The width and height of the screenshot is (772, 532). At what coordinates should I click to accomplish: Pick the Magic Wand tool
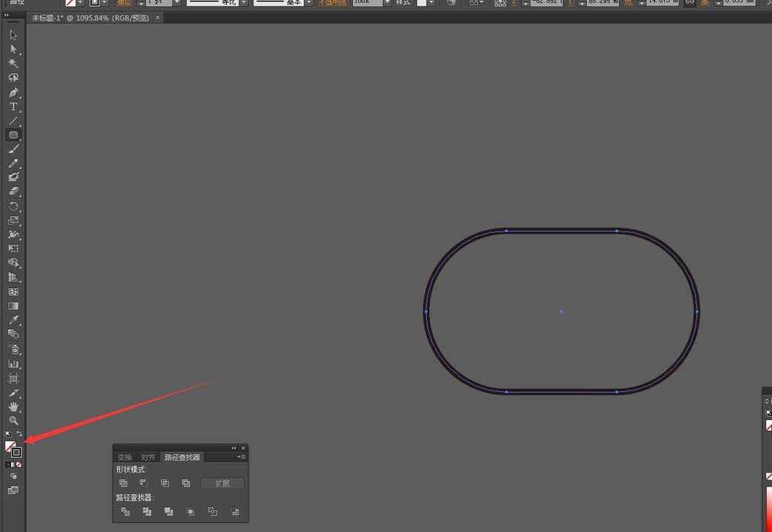pyautogui.click(x=13, y=63)
